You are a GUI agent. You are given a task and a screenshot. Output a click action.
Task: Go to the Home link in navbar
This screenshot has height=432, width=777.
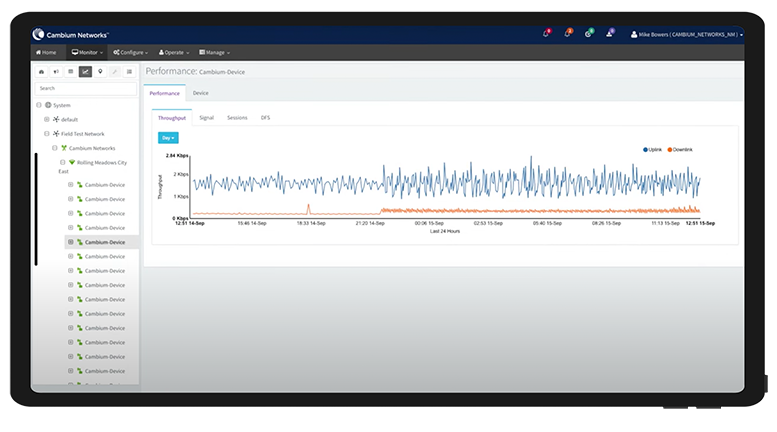coord(46,52)
